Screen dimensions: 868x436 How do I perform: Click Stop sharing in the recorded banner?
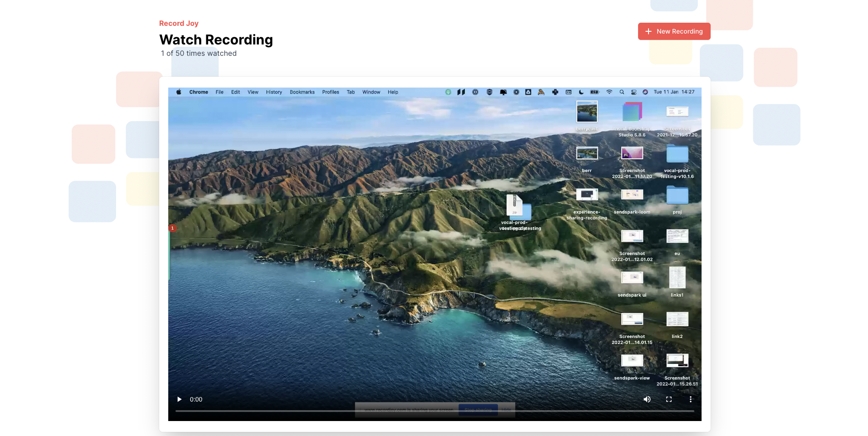pos(478,410)
